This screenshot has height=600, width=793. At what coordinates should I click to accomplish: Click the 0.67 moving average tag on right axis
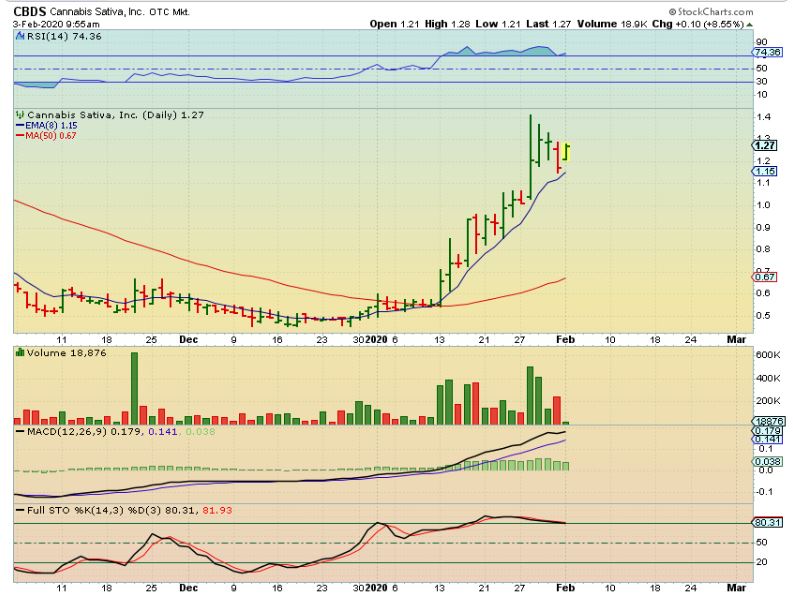point(765,277)
